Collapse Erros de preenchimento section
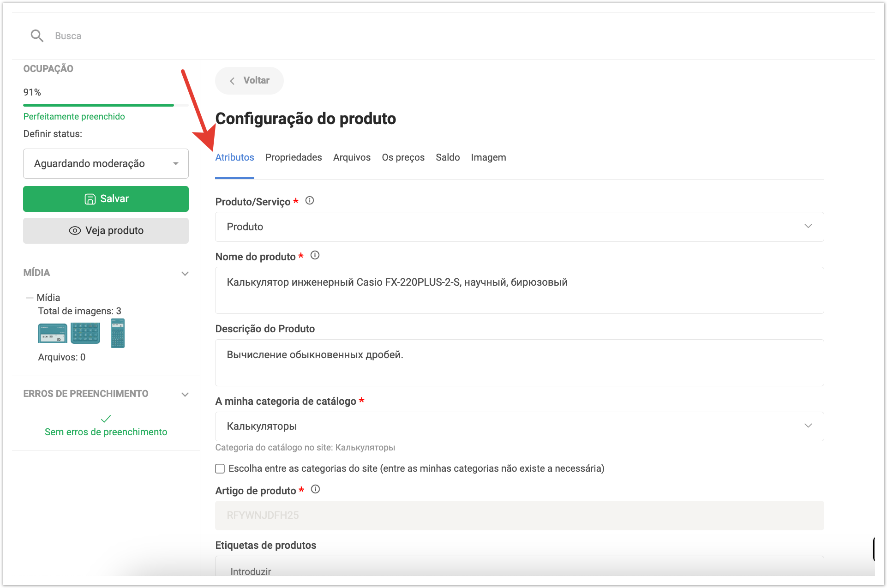This screenshot has height=588, width=887. pos(185,394)
